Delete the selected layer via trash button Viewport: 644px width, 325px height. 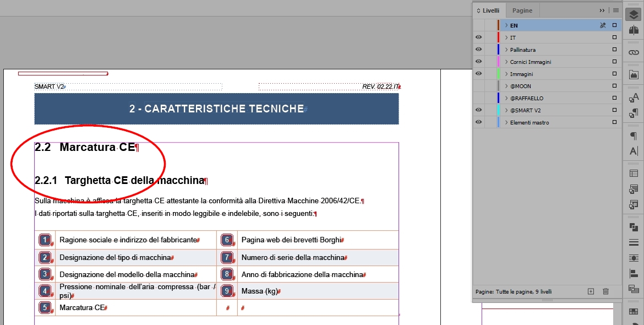(x=605, y=291)
